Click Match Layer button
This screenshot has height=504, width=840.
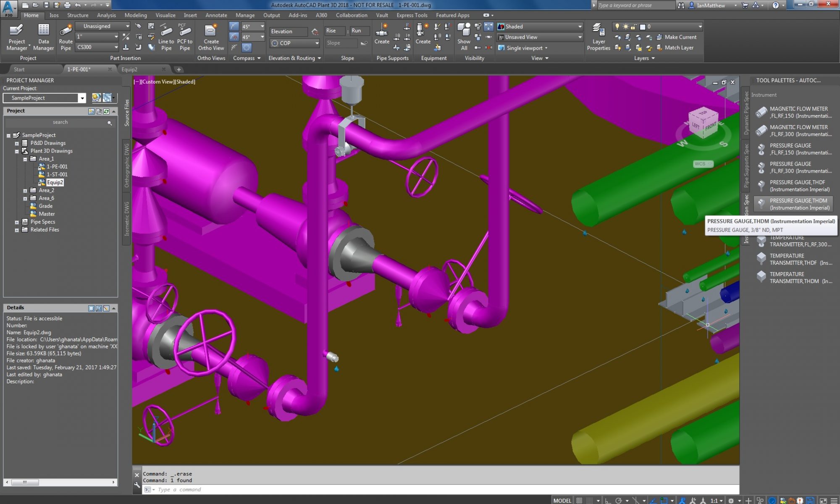[x=675, y=47]
